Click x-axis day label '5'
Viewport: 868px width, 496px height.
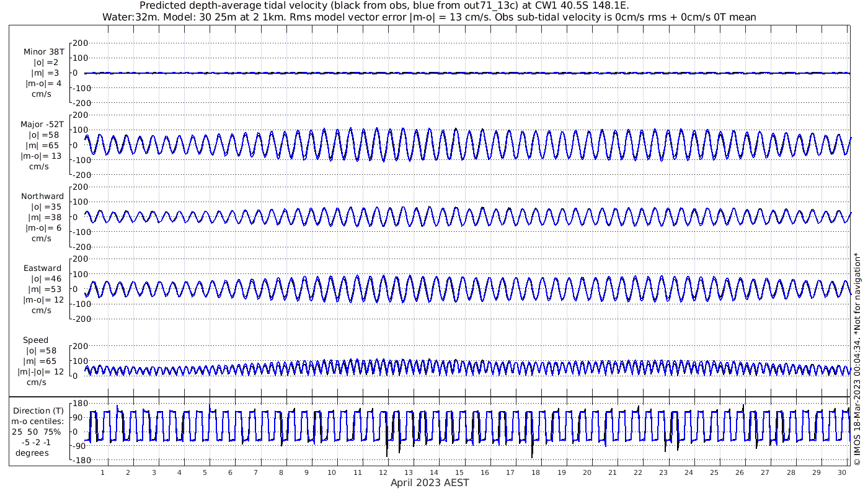click(205, 472)
